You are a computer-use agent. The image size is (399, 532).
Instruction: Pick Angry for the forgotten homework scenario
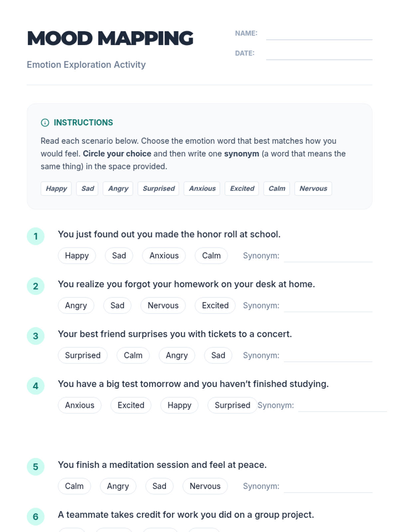76,306
